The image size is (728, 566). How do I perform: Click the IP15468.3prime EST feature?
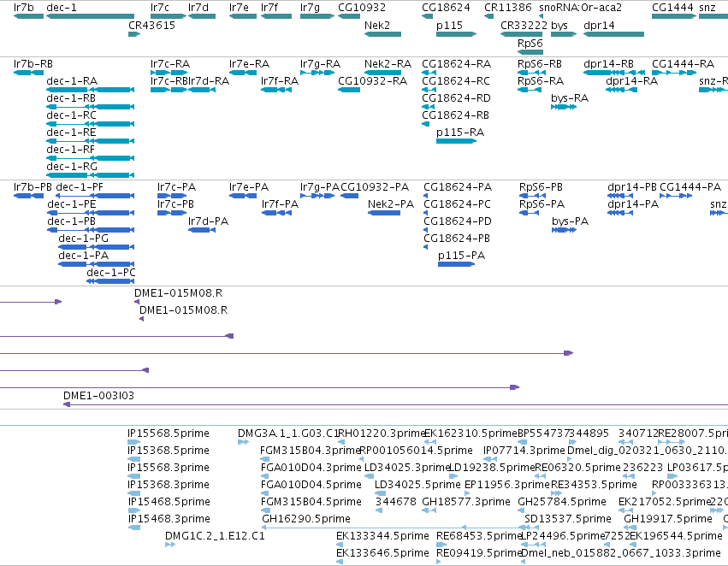(x=133, y=527)
